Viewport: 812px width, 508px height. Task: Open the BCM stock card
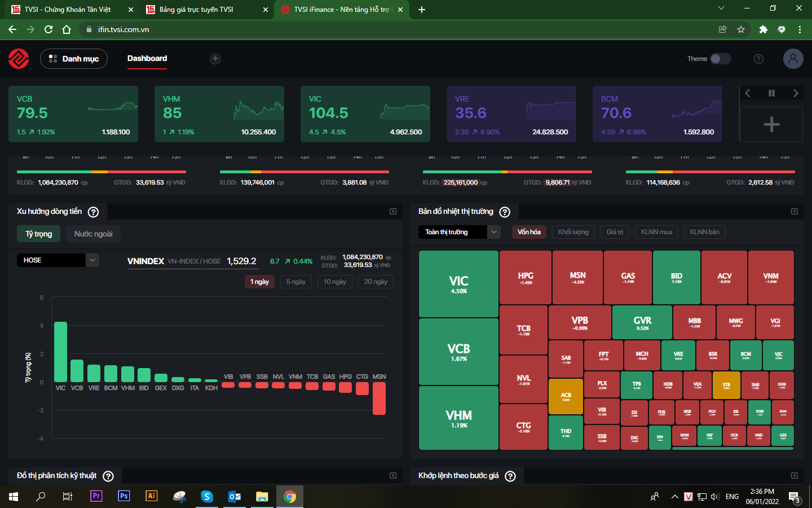tap(657, 114)
